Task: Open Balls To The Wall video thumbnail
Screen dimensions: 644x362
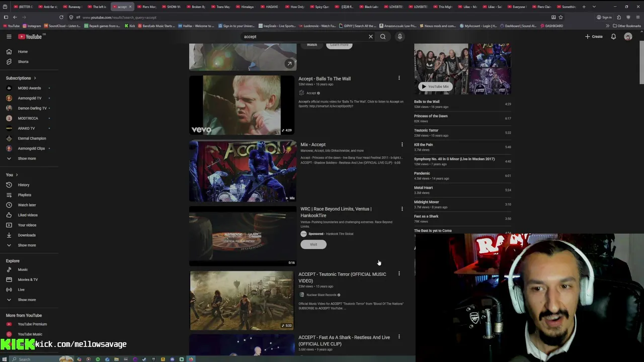Action: (242, 105)
